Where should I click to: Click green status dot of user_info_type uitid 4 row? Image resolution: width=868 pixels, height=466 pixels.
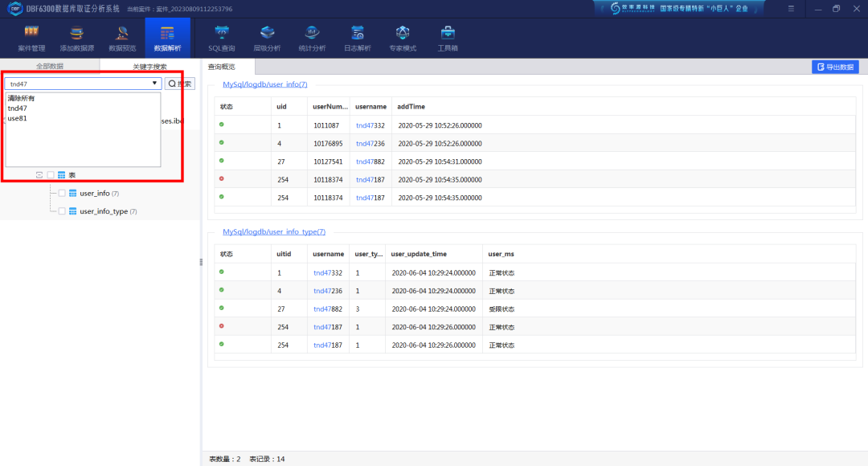(222, 290)
